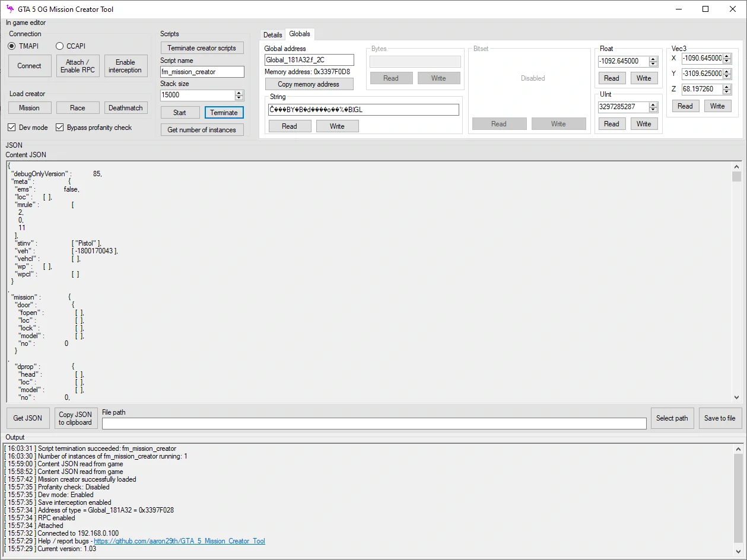Decrease Vec3 Y with down arrow
Image resolution: width=747 pixels, height=560 pixels.
pyautogui.click(x=727, y=77)
